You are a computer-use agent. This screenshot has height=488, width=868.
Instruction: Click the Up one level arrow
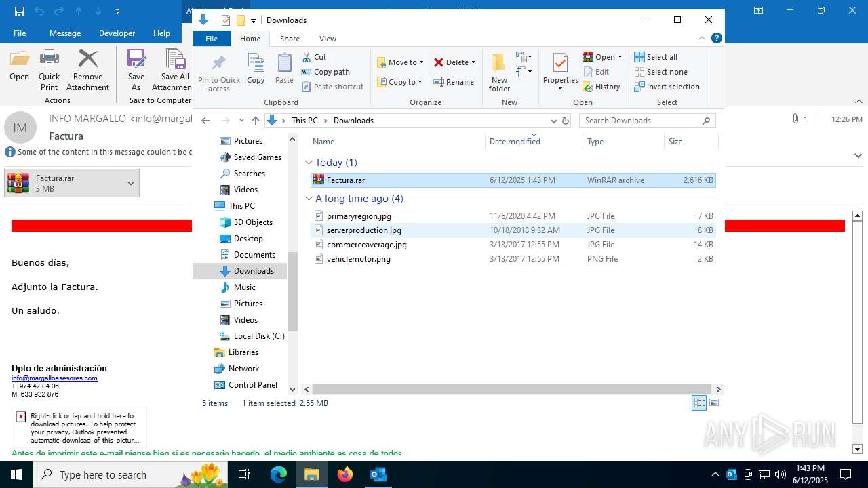256,121
